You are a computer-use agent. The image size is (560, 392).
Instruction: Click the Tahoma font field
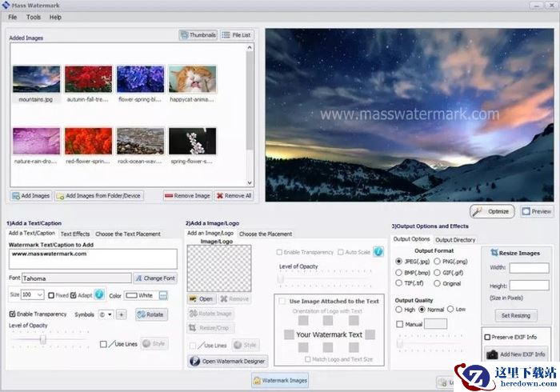77,278
